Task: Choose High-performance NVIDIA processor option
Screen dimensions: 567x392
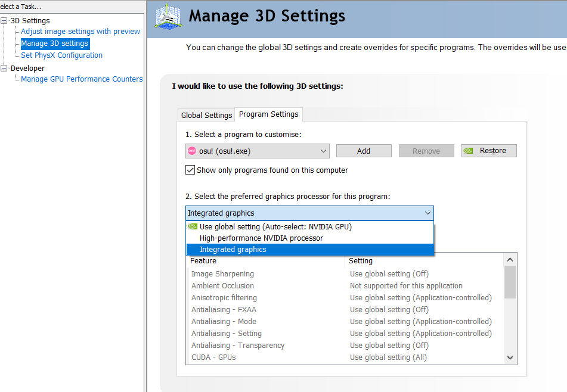Action: 310,238
